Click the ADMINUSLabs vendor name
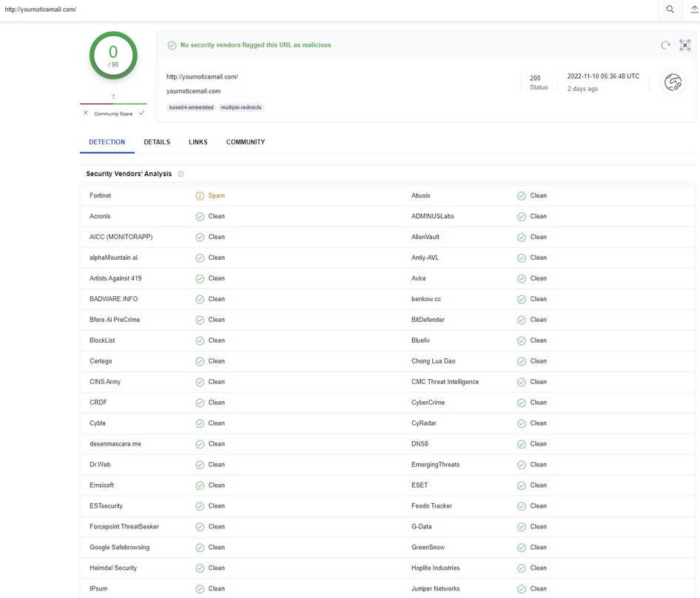Screen dimensions: 700x598 (433, 216)
